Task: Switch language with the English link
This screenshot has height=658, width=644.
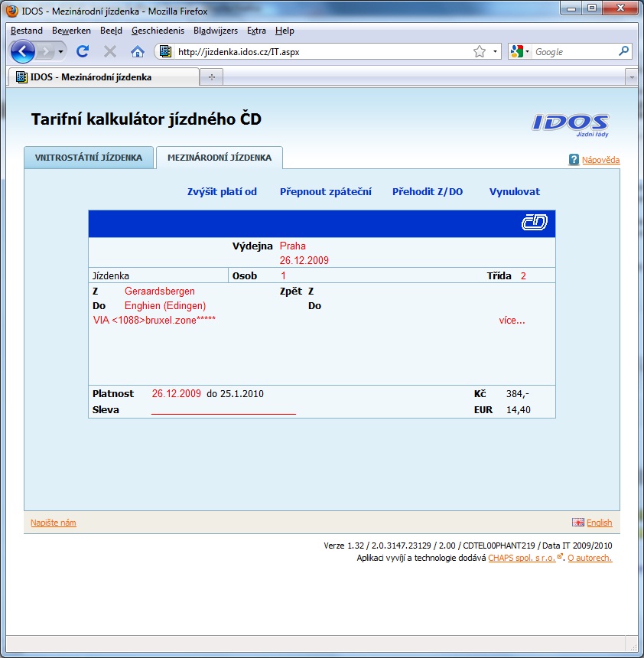Action: [599, 523]
